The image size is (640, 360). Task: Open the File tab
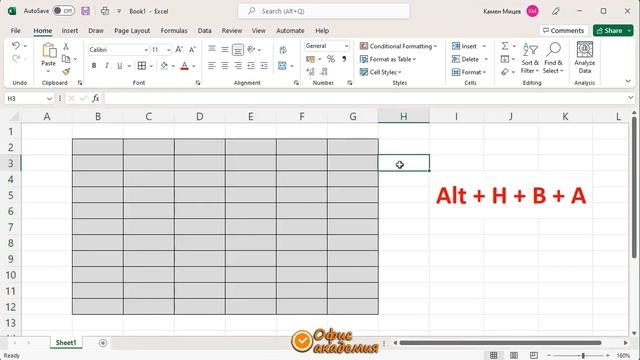[x=16, y=31]
